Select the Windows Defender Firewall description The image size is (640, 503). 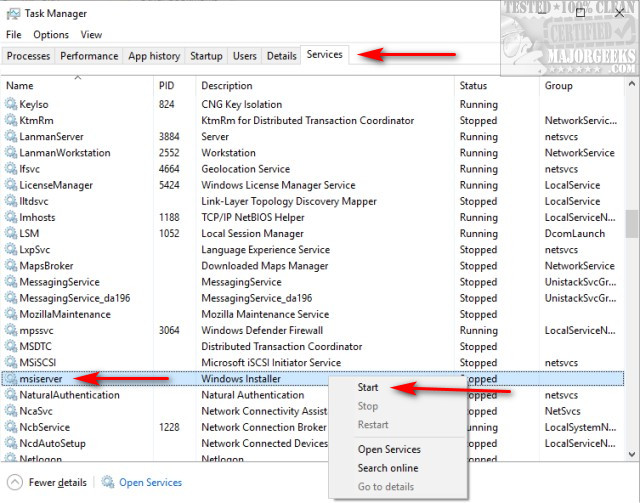click(262, 330)
